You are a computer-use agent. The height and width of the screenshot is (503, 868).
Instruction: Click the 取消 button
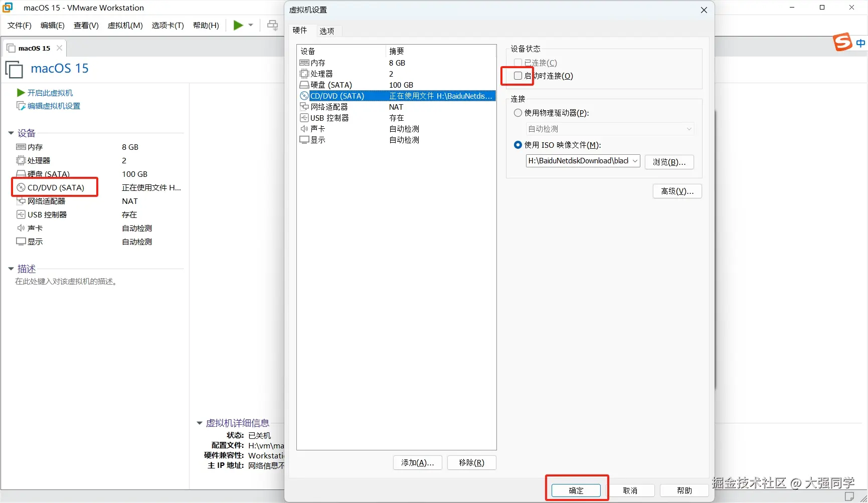(630, 490)
